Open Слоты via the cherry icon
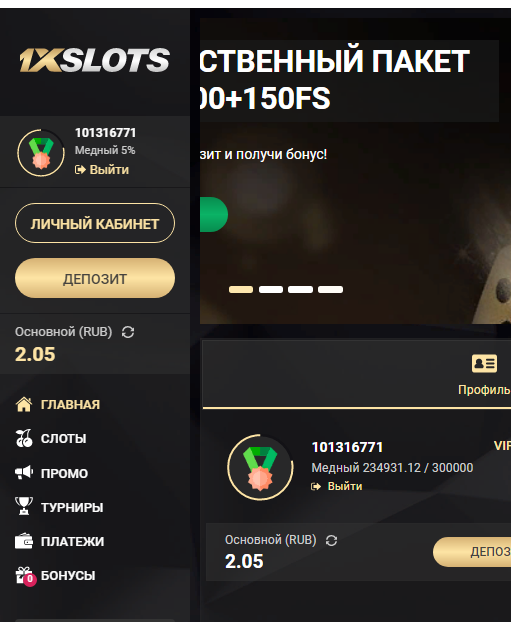 pyautogui.click(x=24, y=438)
